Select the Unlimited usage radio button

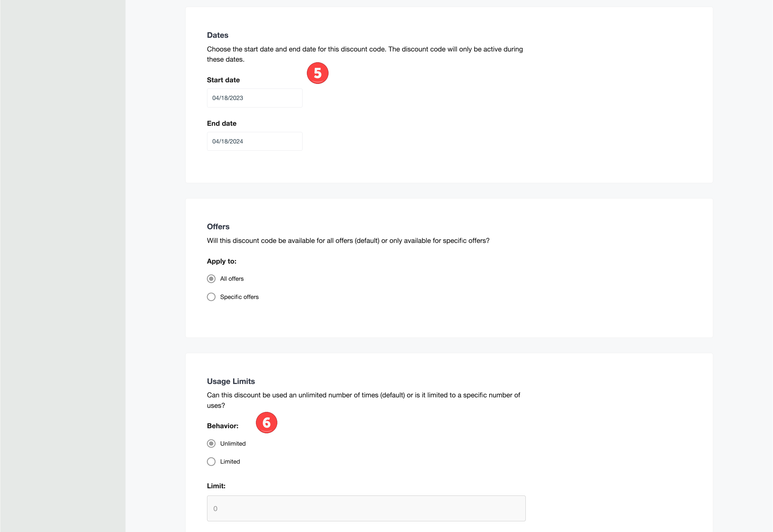coord(211,444)
